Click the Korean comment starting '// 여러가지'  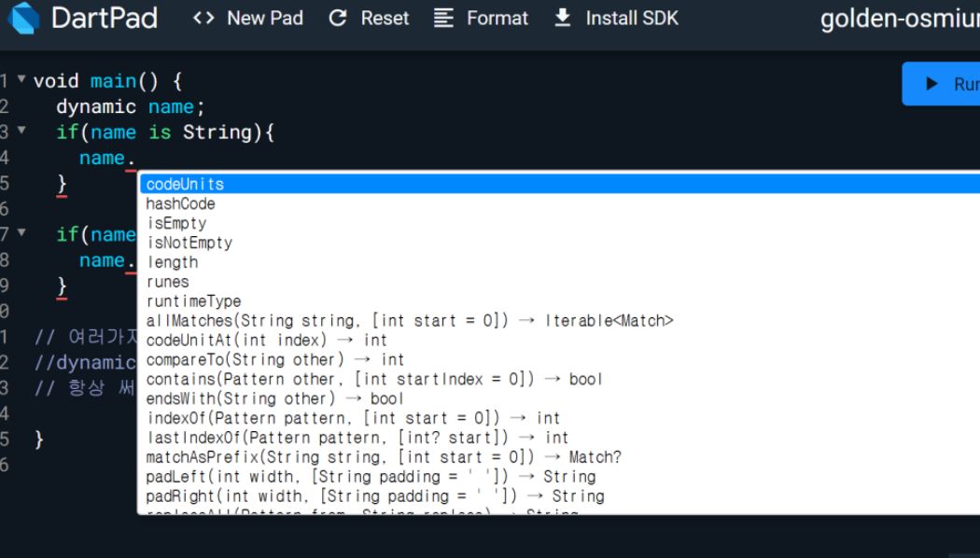point(86,338)
